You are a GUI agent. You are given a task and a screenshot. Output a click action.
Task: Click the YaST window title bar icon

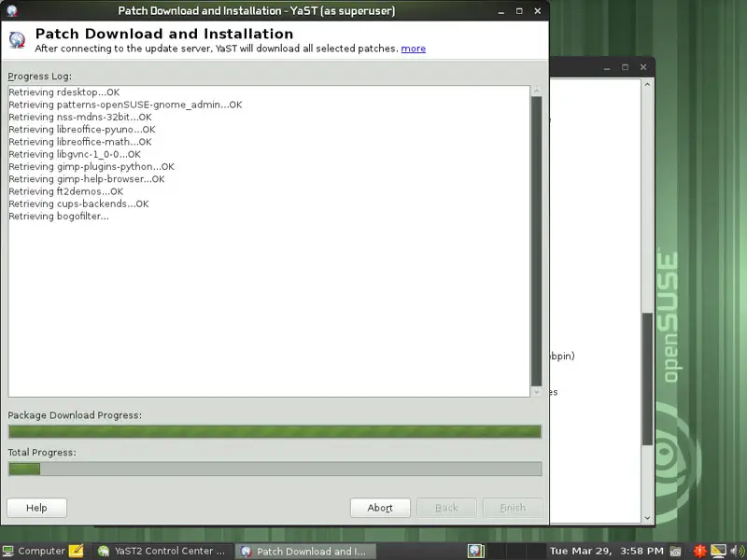click(12, 10)
